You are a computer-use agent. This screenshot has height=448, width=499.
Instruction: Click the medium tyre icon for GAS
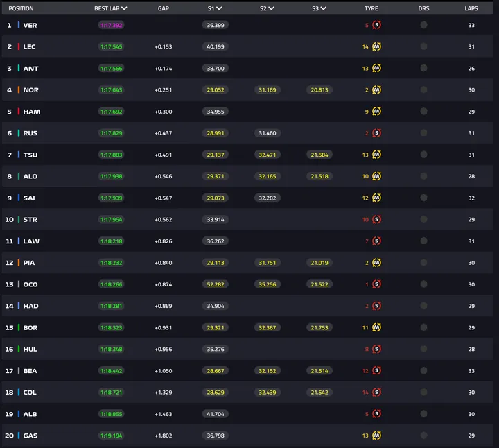click(x=376, y=436)
